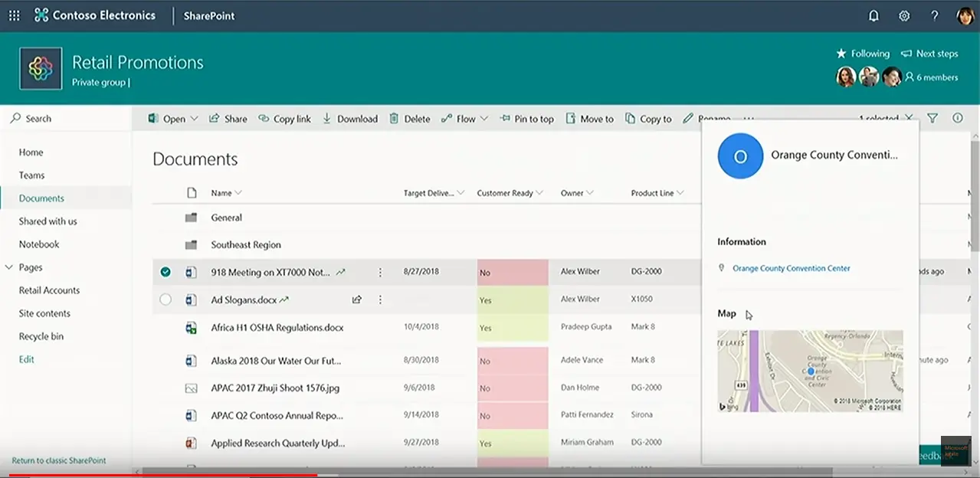The width and height of the screenshot is (980, 478).
Task: Click Return to classic SharePoint link
Action: (59, 460)
